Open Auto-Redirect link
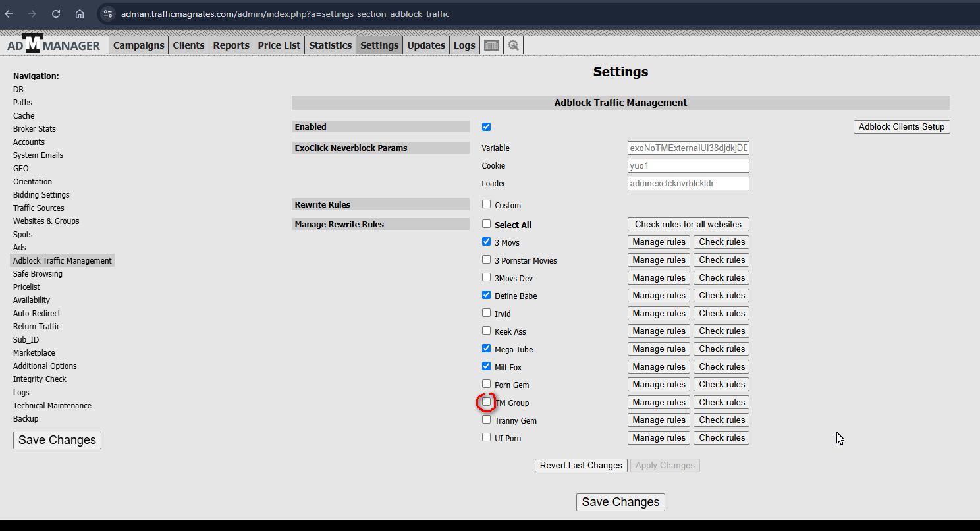The image size is (980, 531). click(x=37, y=313)
